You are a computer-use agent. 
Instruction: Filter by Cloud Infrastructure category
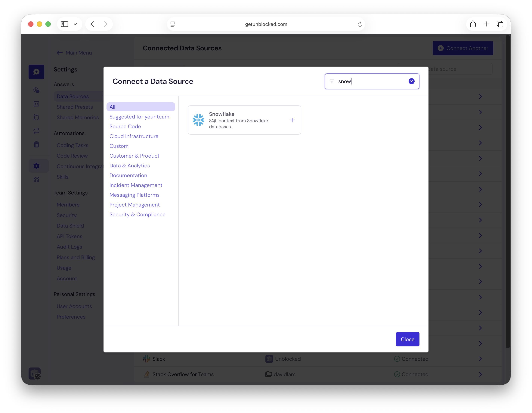[x=134, y=136]
